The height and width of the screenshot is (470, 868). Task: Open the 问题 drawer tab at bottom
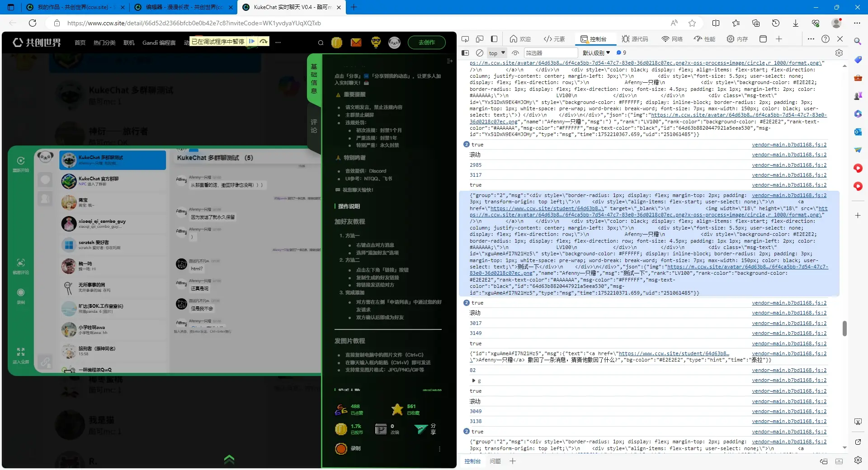pyautogui.click(x=495, y=461)
